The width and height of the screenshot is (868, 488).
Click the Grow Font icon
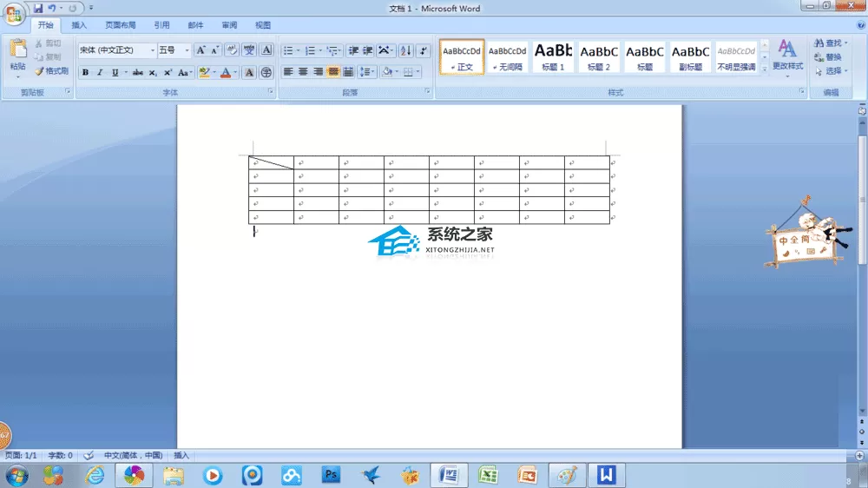[201, 50]
